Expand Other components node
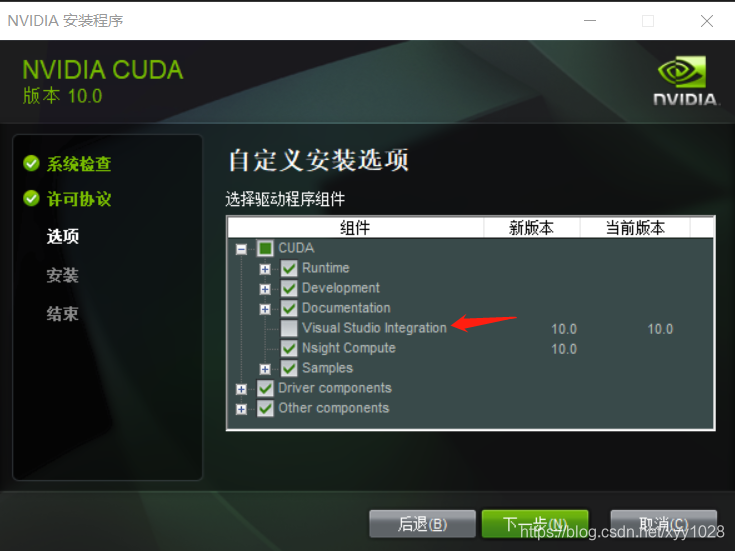735x551 pixels. [241, 409]
